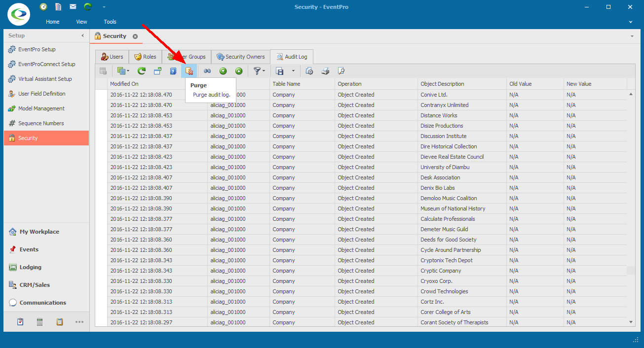Click the window with green arrow toolbar icon
This screenshot has height=348, width=644.
tap(157, 71)
